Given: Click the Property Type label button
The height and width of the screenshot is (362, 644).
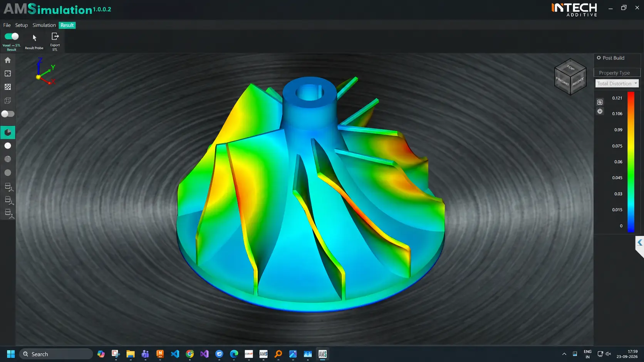Looking at the screenshot, I should coord(617,73).
